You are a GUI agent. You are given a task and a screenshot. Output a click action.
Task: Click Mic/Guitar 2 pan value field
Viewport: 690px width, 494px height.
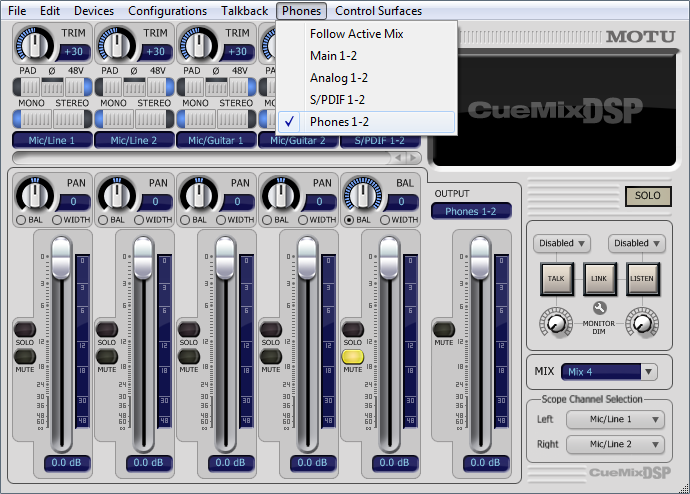[x=319, y=202]
